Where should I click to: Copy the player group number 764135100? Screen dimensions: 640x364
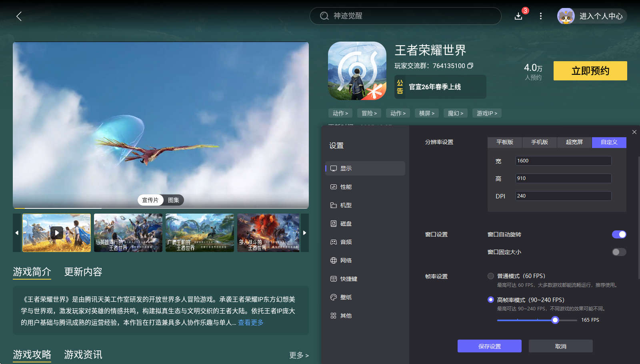[470, 66]
